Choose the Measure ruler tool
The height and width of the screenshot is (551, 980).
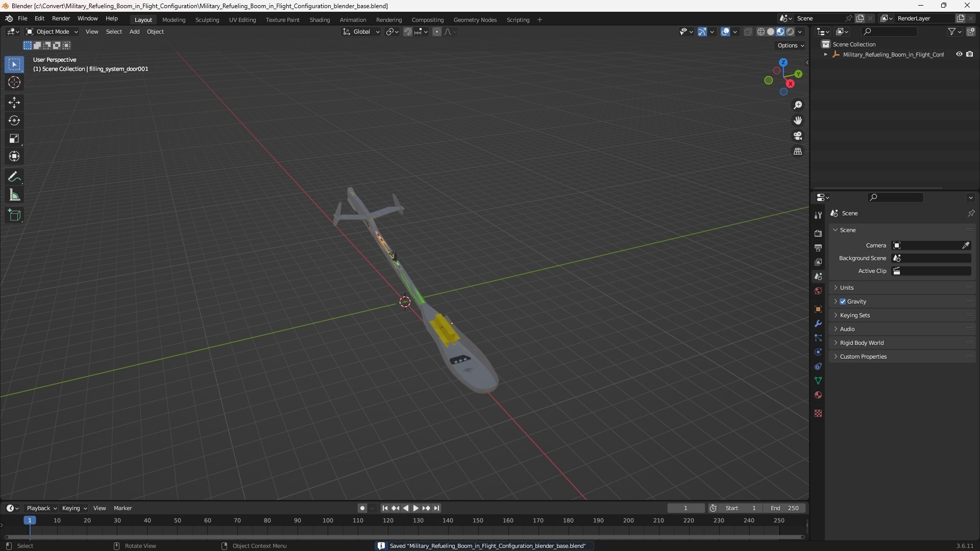point(14,195)
